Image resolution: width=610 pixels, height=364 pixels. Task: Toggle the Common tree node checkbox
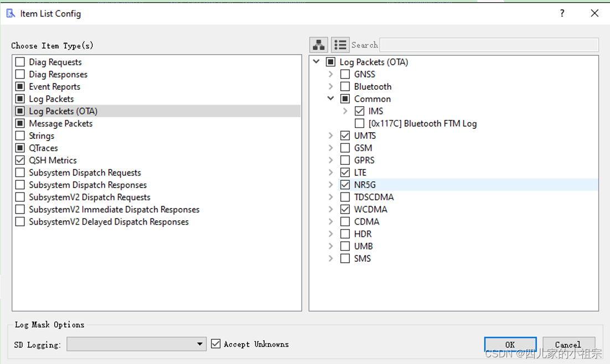tap(345, 99)
